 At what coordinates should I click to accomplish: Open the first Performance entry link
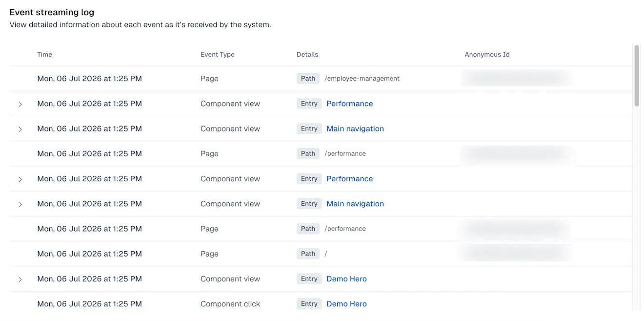coord(349,104)
